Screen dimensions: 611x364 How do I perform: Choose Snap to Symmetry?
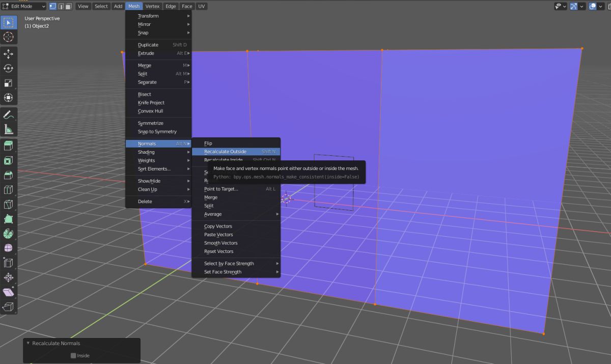[158, 131]
